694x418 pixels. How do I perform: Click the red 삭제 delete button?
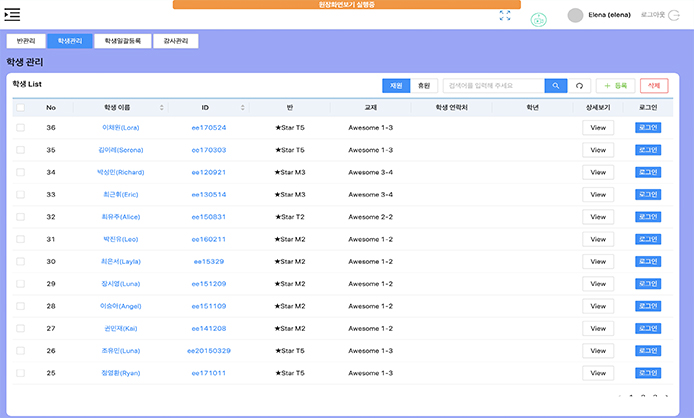pos(654,86)
